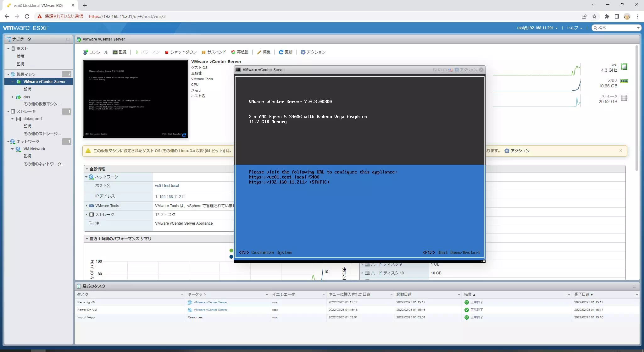
Task: Click the warning triangle icon in yellow banner
Action: pyautogui.click(x=88, y=151)
